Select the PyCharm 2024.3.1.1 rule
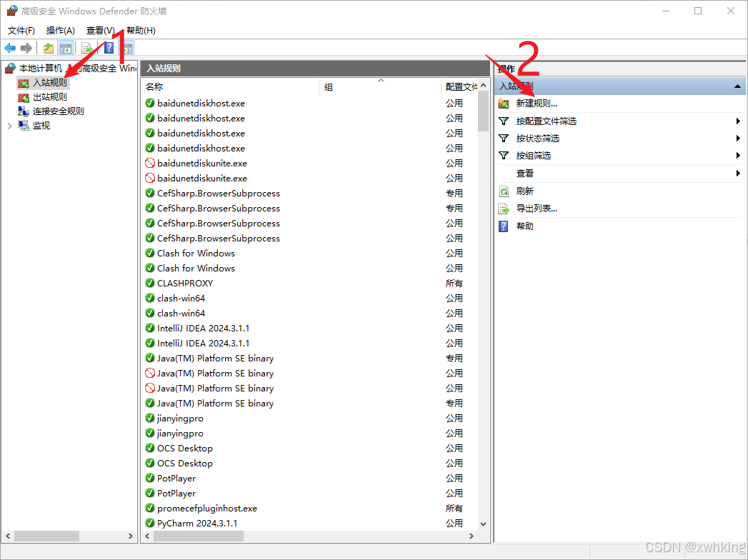Image resolution: width=748 pixels, height=560 pixels. click(197, 524)
